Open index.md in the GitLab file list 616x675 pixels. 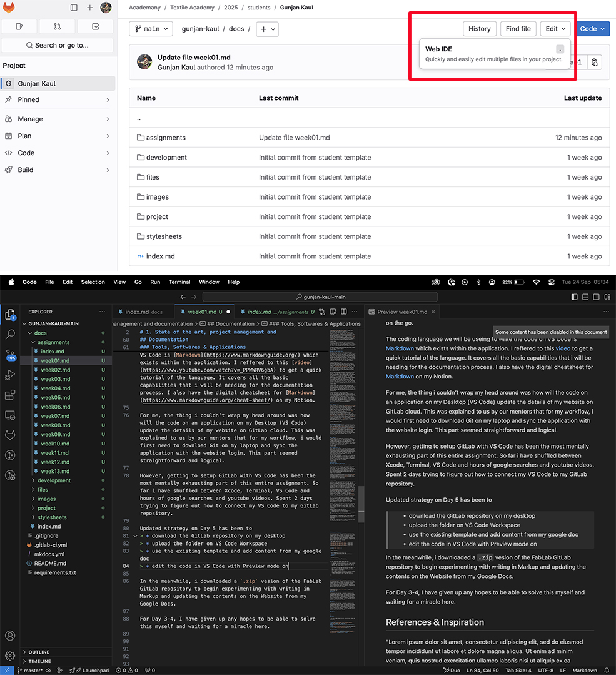pyautogui.click(x=160, y=256)
